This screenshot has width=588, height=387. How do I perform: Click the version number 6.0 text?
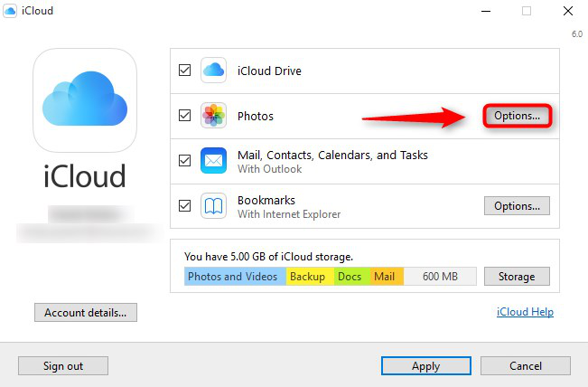[577, 34]
